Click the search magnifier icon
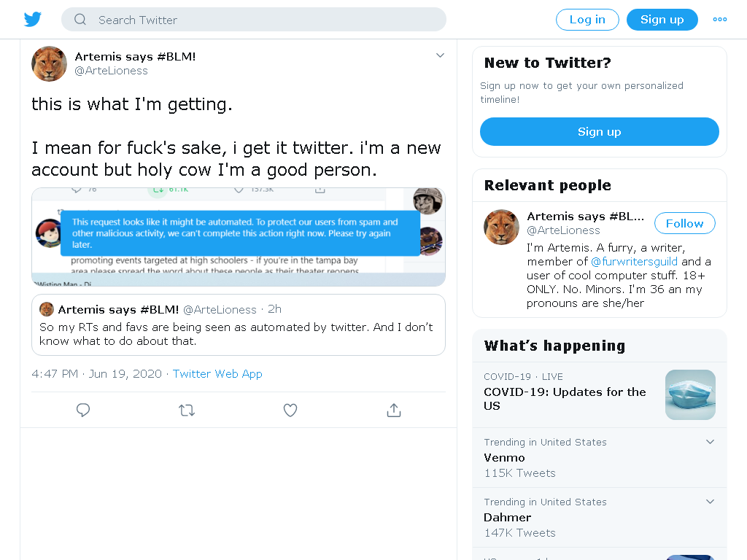 click(80, 20)
